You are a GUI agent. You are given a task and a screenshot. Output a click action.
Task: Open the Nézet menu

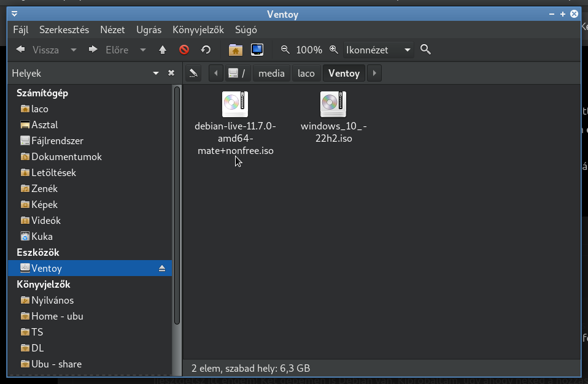112,30
